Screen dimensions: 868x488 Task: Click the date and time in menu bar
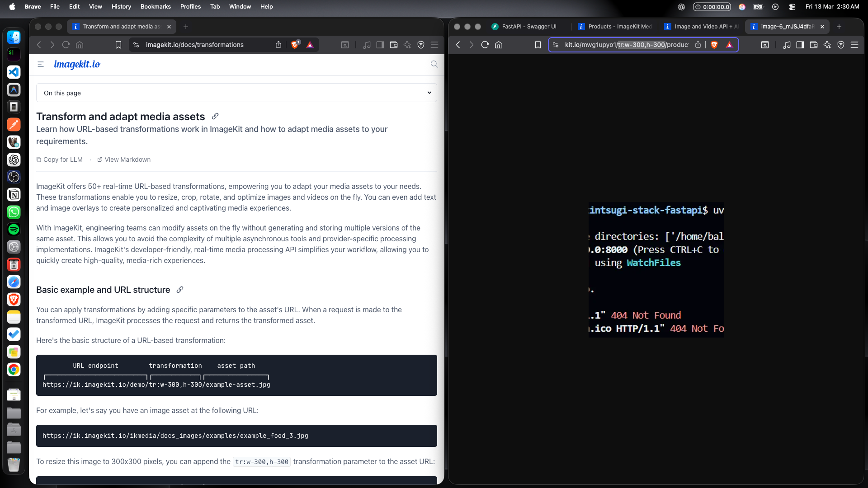click(832, 6)
